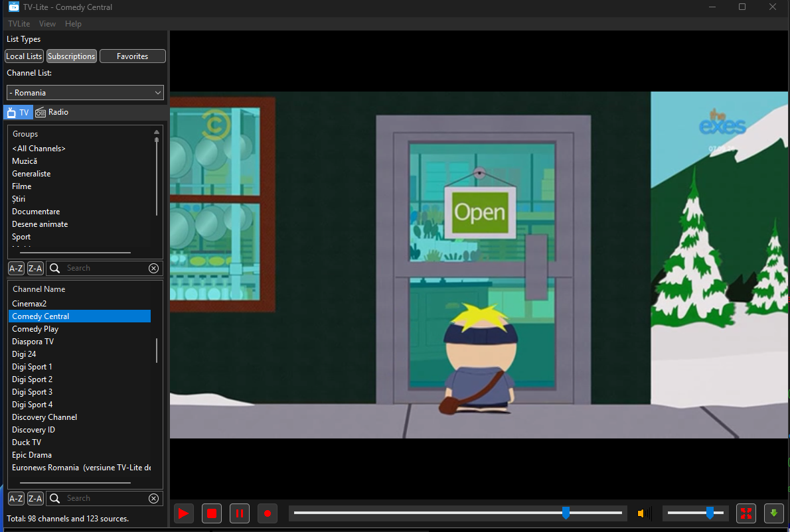Toggle fullscreen with the red arrows icon

746,513
